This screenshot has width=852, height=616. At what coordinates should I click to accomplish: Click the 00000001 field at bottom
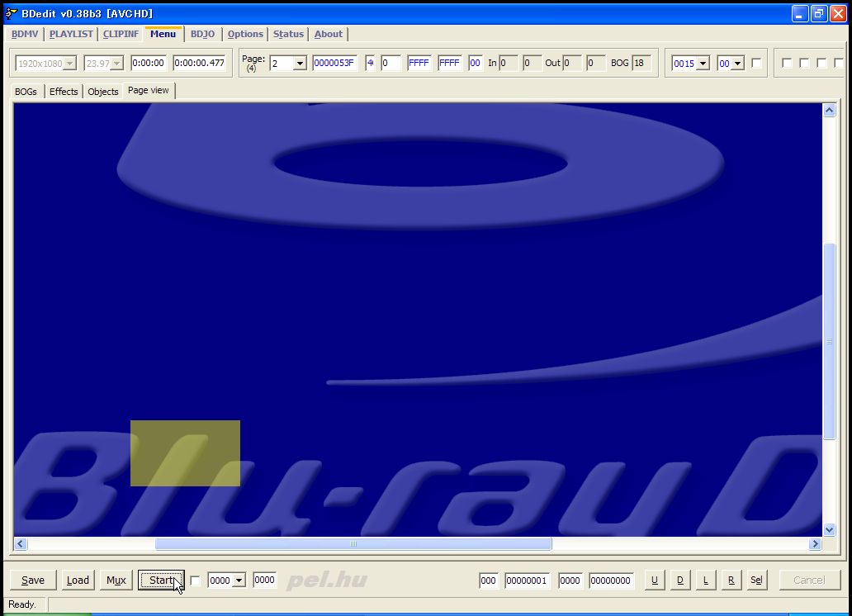527,580
